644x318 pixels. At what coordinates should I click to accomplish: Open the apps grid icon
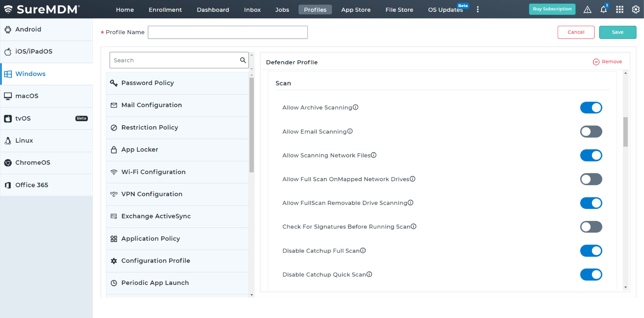click(x=620, y=10)
